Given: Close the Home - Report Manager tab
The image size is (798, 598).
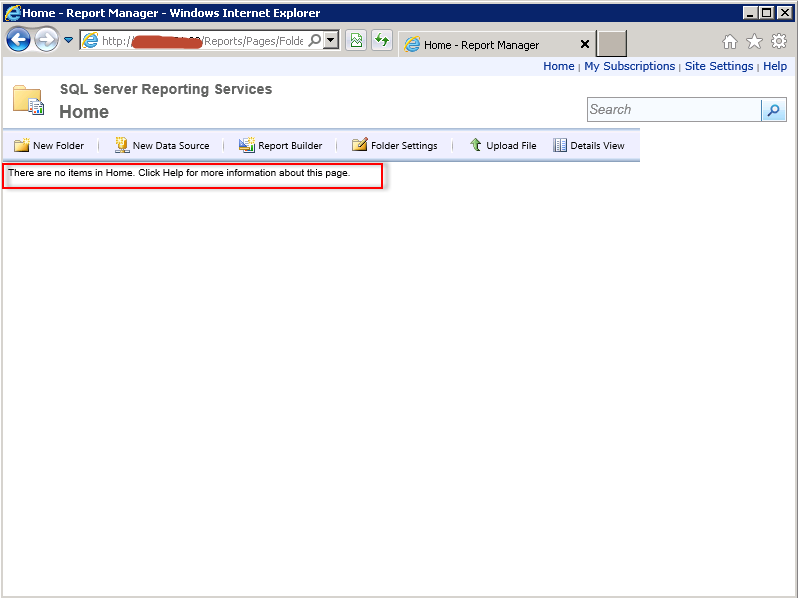Looking at the screenshot, I should pos(585,45).
